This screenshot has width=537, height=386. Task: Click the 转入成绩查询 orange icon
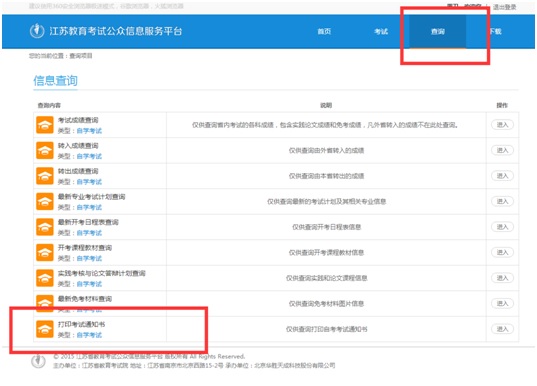45,151
